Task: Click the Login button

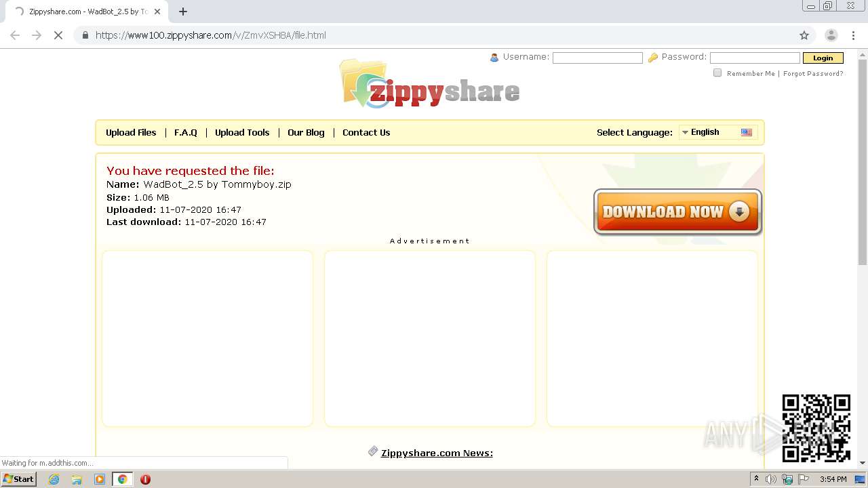Action: click(823, 58)
